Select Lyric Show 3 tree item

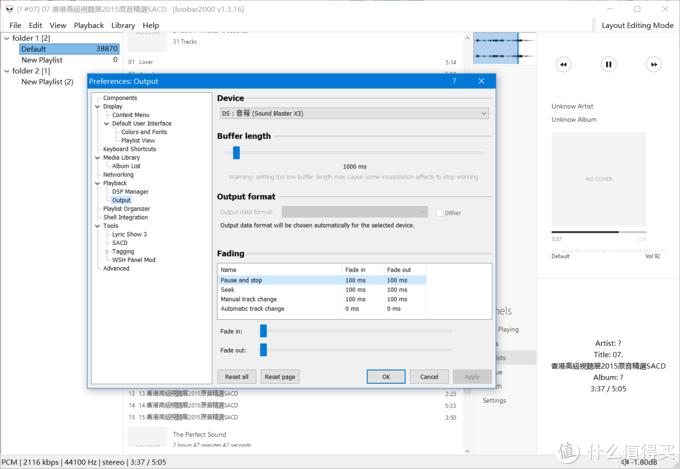pos(129,234)
